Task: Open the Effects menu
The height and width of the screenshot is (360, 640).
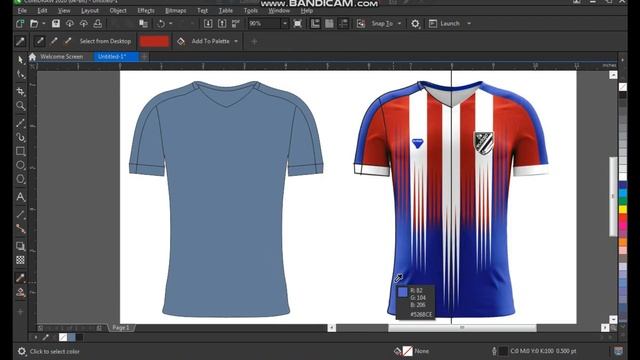Action: [x=146, y=11]
